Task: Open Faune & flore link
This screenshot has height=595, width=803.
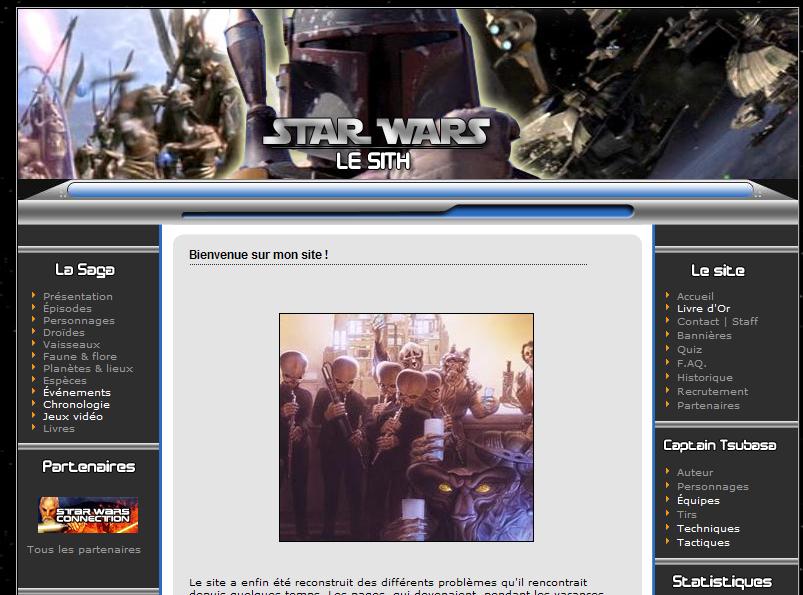Action: (x=80, y=356)
